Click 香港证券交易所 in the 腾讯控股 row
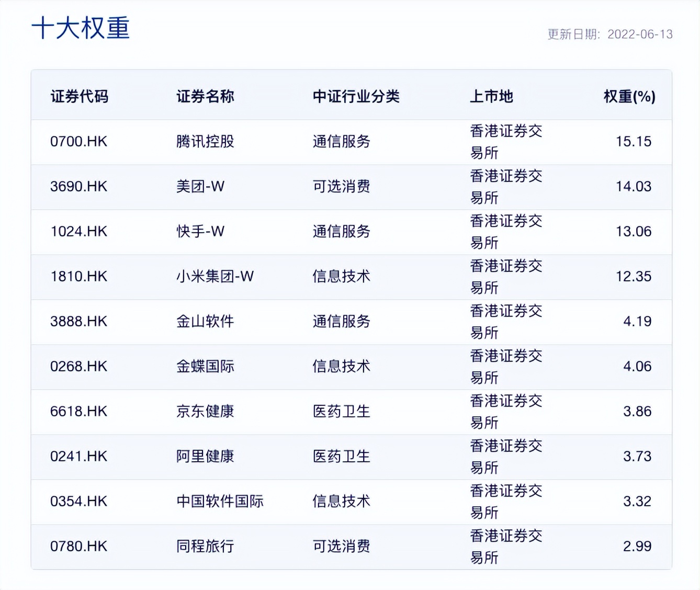The height and width of the screenshot is (590, 700). click(506, 142)
